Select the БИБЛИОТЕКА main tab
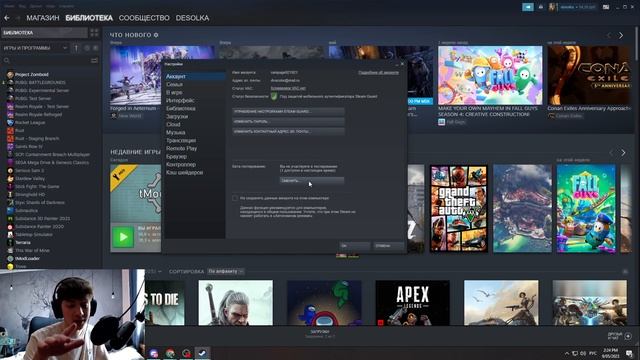Viewport: 640px width, 360px height. [89, 18]
